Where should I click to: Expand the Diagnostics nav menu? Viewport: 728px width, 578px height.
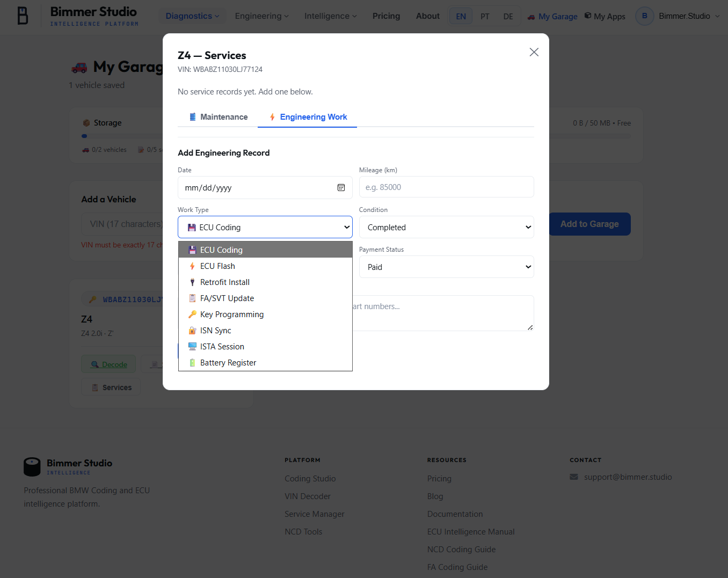tap(192, 16)
